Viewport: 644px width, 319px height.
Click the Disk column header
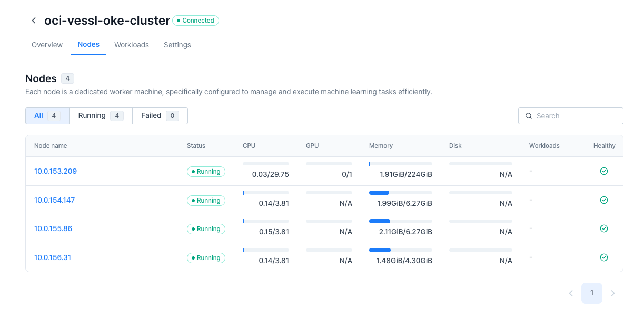(x=455, y=146)
